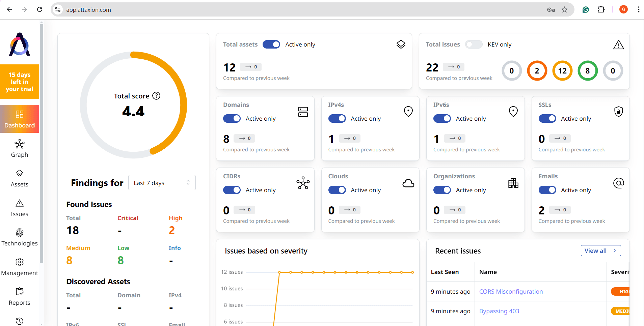Click the Domains server icon
This screenshot has width=644, height=326.
click(x=303, y=112)
